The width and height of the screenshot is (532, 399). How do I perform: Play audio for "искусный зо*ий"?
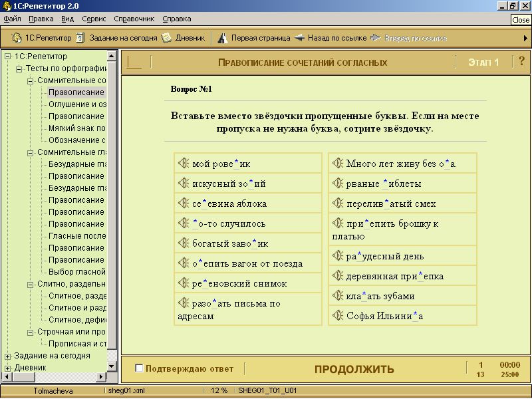coord(184,184)
